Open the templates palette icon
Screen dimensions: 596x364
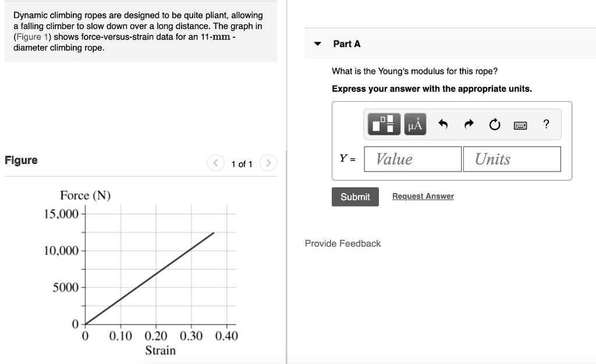384,124
